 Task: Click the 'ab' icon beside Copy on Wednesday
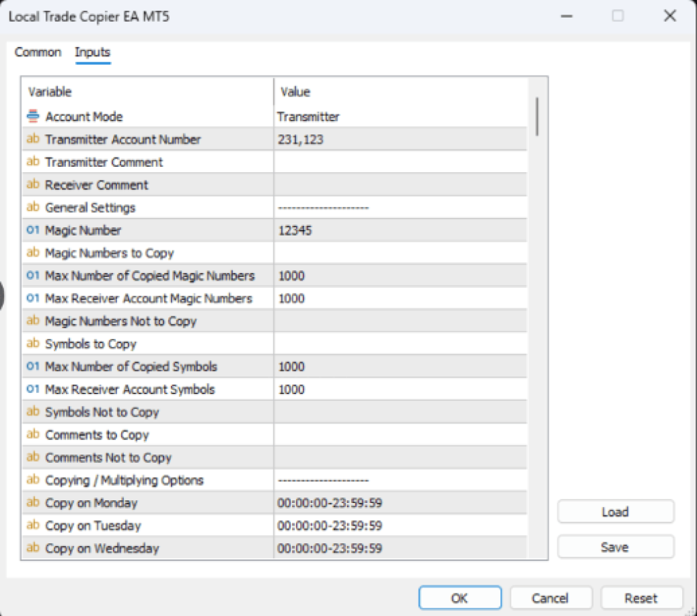(x=33, y=547)
